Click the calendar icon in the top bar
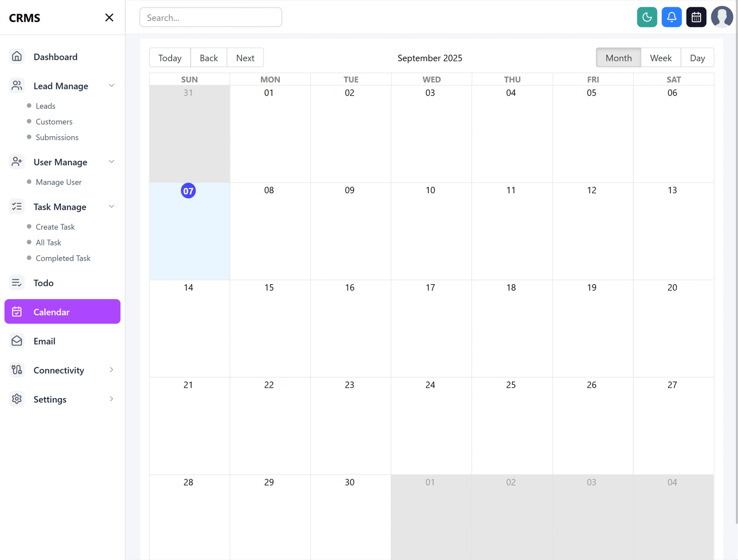This screenshot has width=738, height=560. tap(696, 17)
